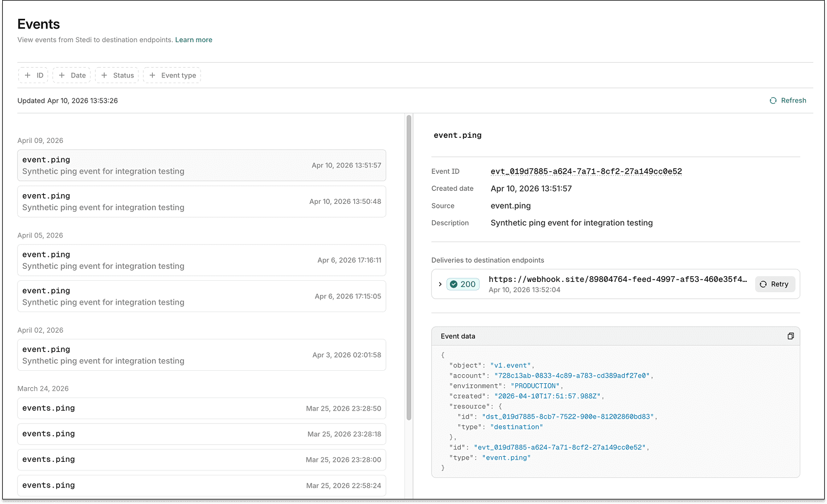Viewport: 827px width, 504px height.
Task: Copy the Event data JSON
Action: coord(791,336)
